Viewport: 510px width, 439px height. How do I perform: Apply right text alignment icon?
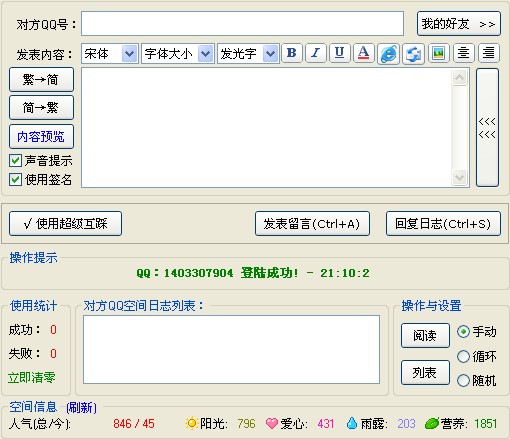point(489,53)
